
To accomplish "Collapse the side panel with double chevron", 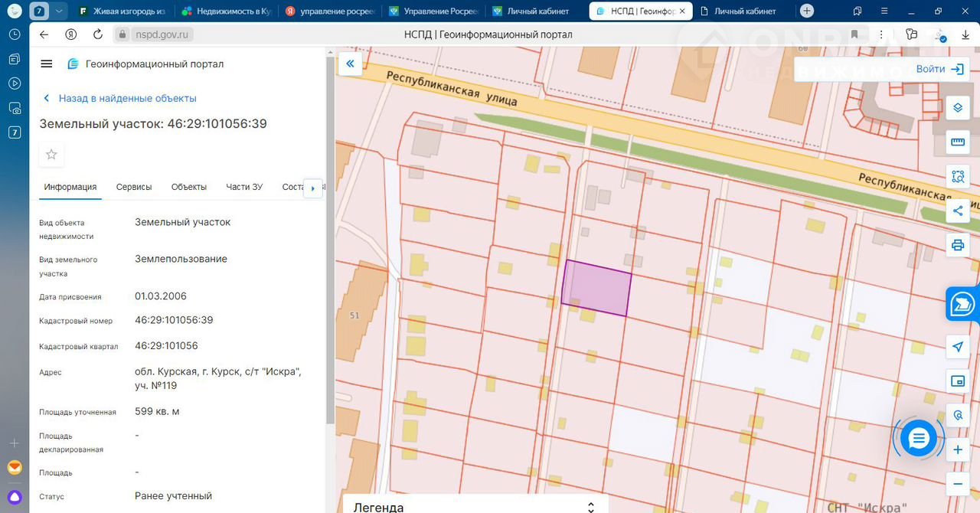I will tap(350, 64).
